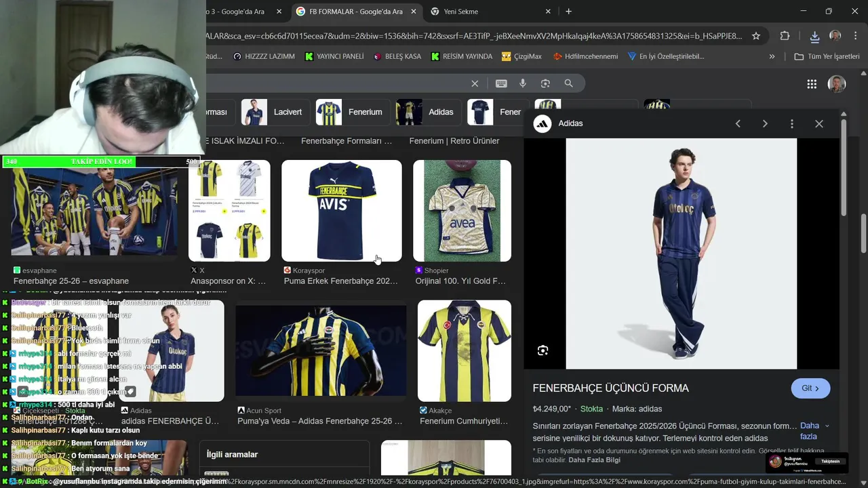Open the Chrome three-dot menu

[x=855, y=36]
